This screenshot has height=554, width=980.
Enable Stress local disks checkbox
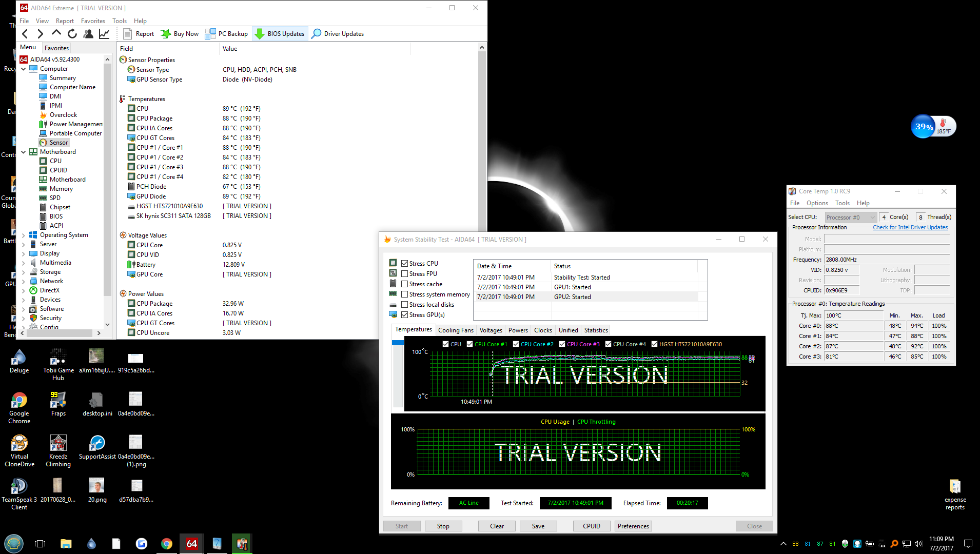405,305
